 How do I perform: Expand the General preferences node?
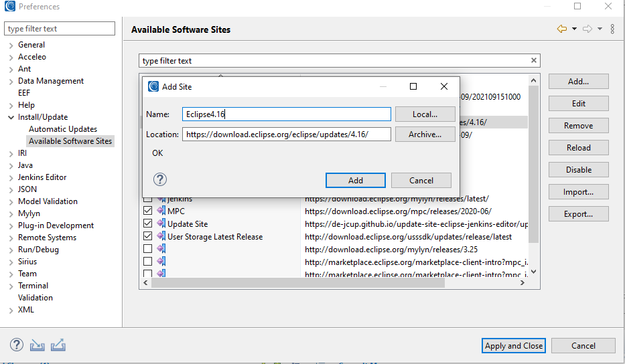(11, 45)
